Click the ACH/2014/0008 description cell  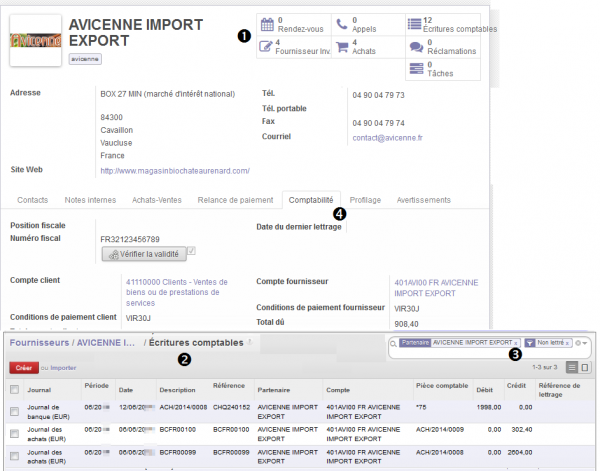click(x=183, y=407)
